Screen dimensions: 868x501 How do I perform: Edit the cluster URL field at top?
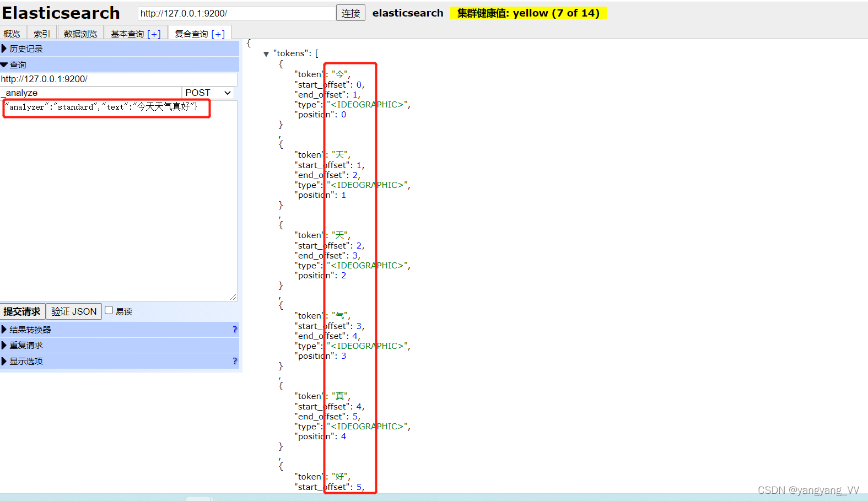pos(236,13)
